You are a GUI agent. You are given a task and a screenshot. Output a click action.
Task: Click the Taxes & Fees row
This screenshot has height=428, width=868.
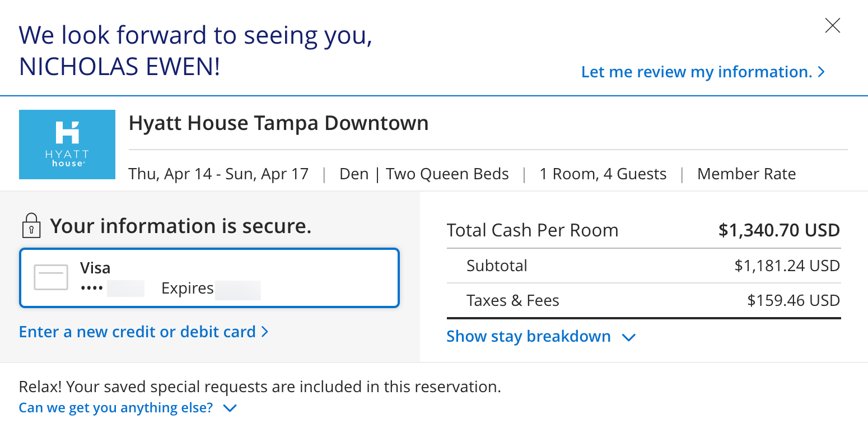[643, 300]
